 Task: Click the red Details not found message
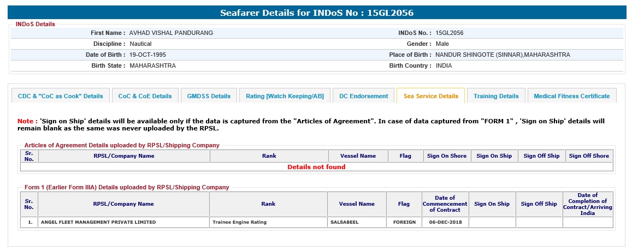(316, 167)
